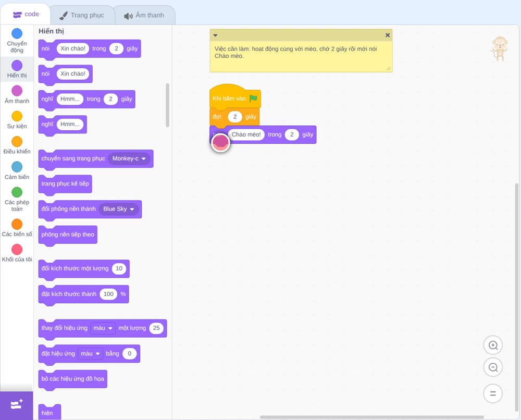Open the Monkey-c costume dropdown
This screenshot has height=420, width=521.
click(129, 158)
